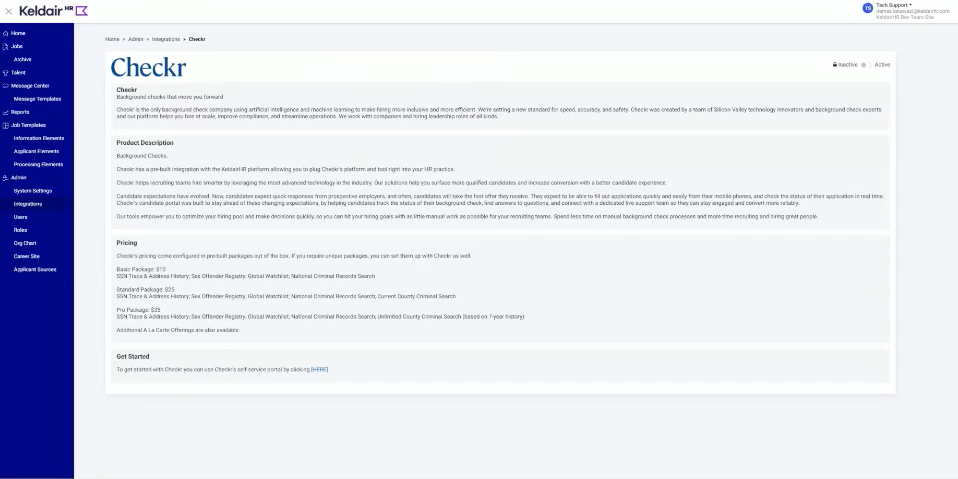Click the Integrations breadcrumb link
This screenshot has height=479, width=958.
pos(166,39)
